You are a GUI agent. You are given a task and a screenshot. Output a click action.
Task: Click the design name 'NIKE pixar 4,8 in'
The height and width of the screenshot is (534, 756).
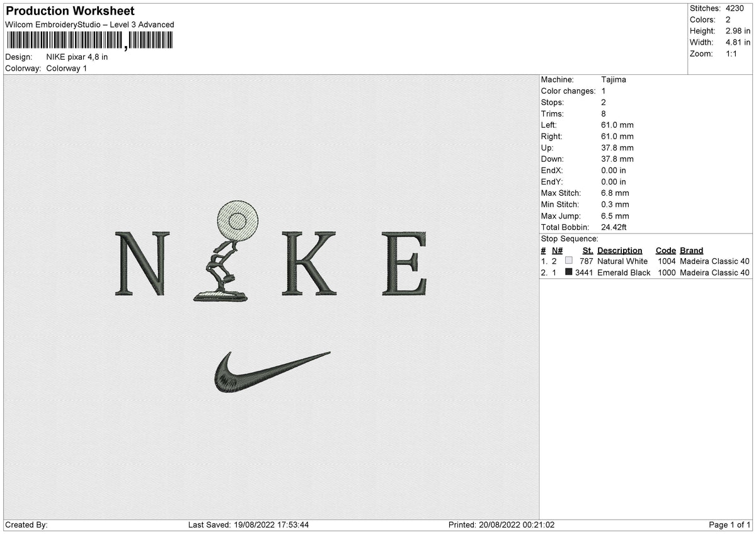pos(77,57)
